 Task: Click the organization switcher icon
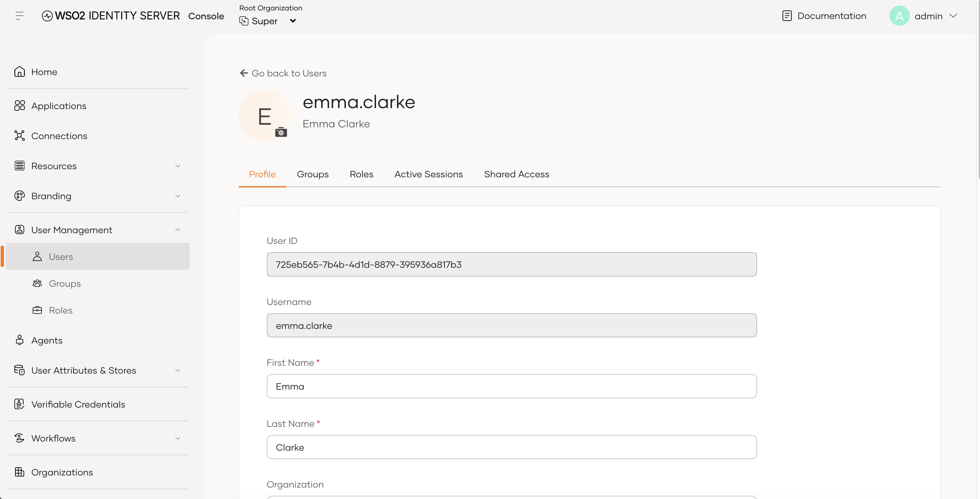pyautogui.click(x=244, y=21)
